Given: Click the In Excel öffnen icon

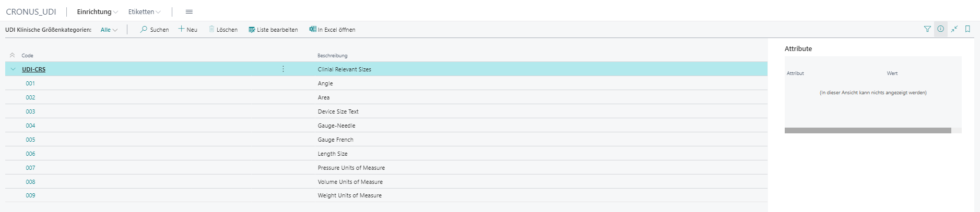Looking at the screenshot, I should 313,29.
